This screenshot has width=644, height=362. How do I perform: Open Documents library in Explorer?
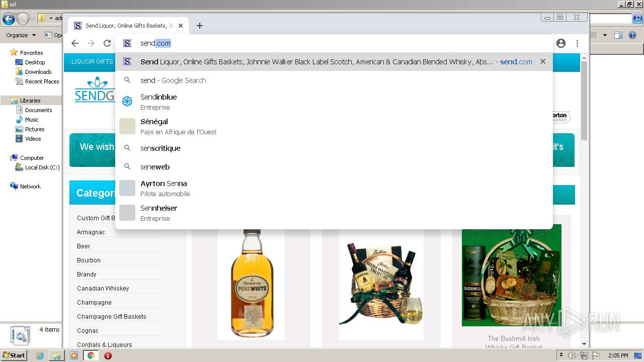[38, 110]
